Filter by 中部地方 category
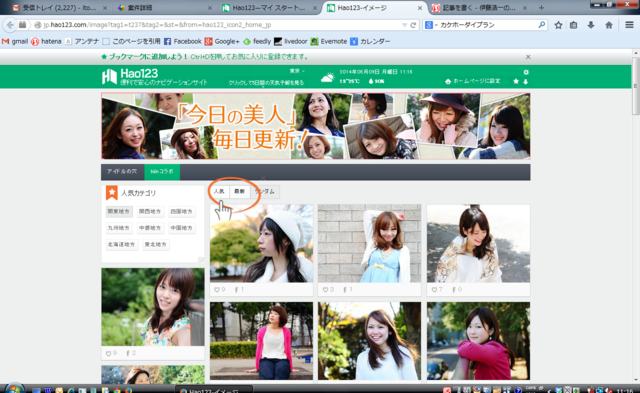 coord(150,228)
